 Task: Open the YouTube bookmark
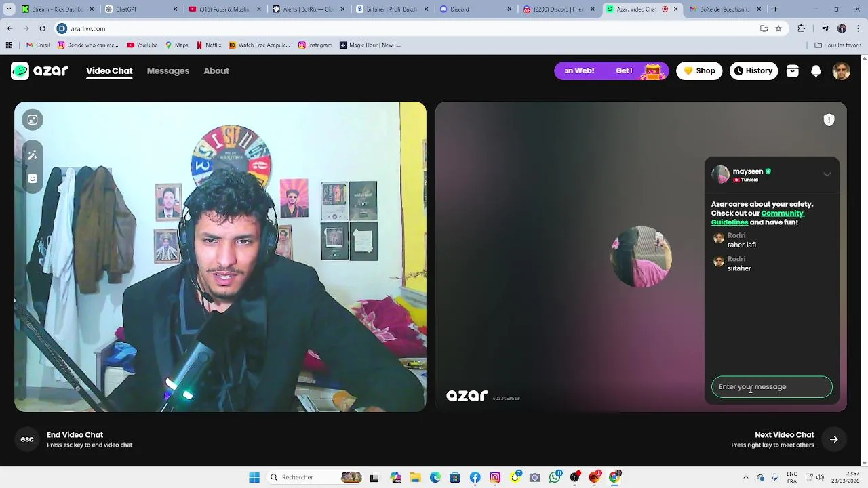click(142, 45)
